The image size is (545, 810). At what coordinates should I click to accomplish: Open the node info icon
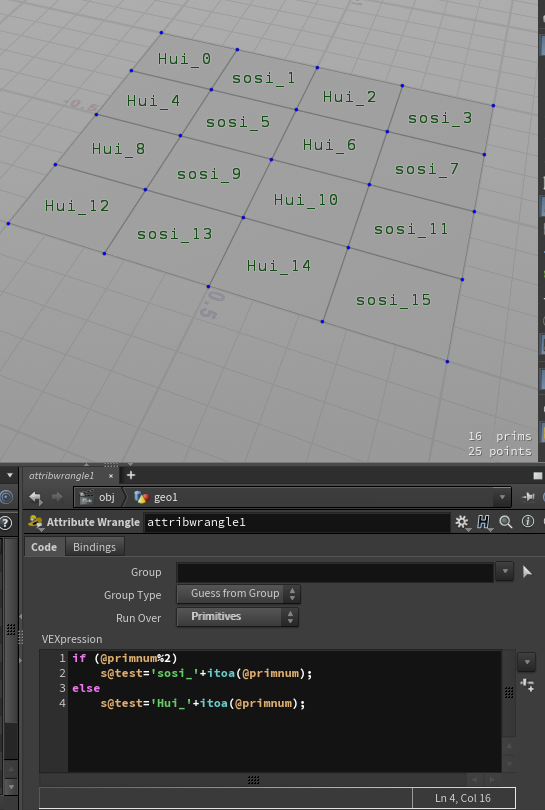point(527,521)
